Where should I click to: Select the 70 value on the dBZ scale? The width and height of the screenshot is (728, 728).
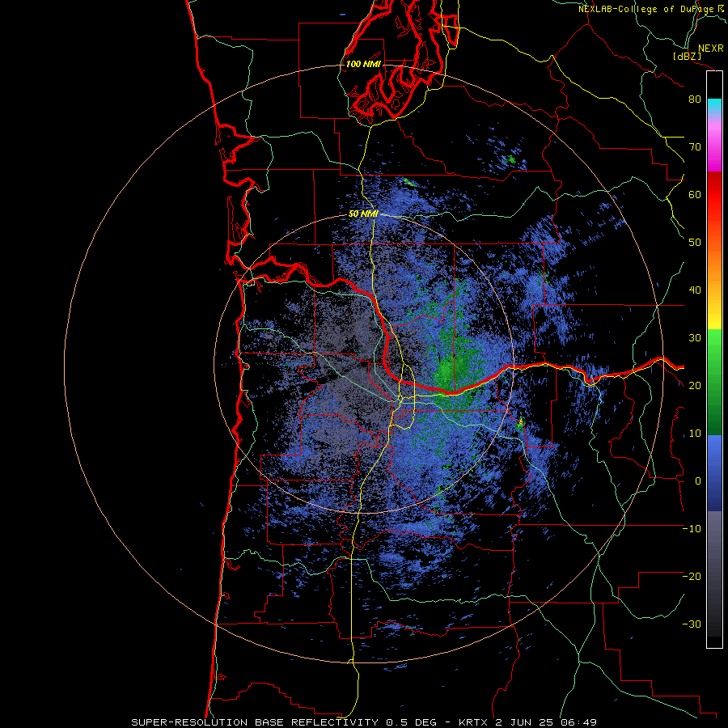695,147
